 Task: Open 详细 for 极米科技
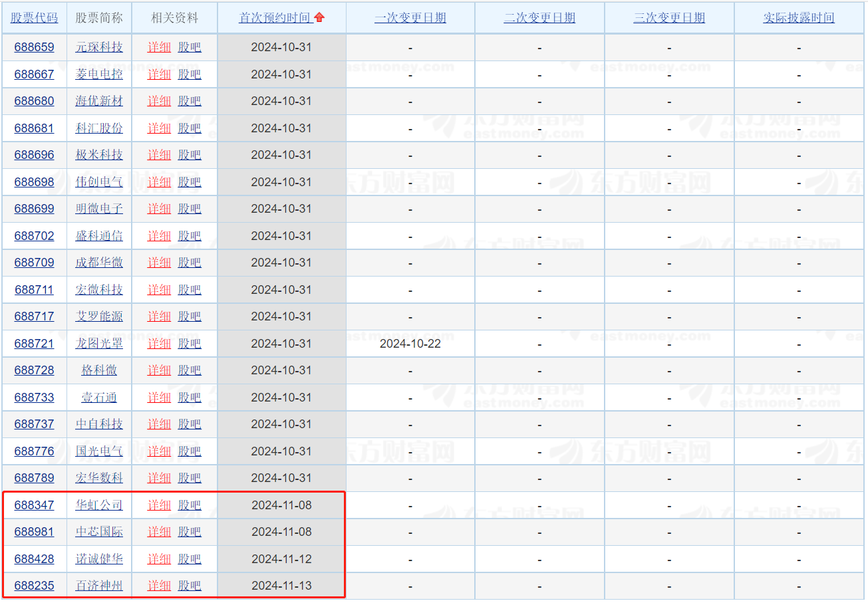(159, 155)
